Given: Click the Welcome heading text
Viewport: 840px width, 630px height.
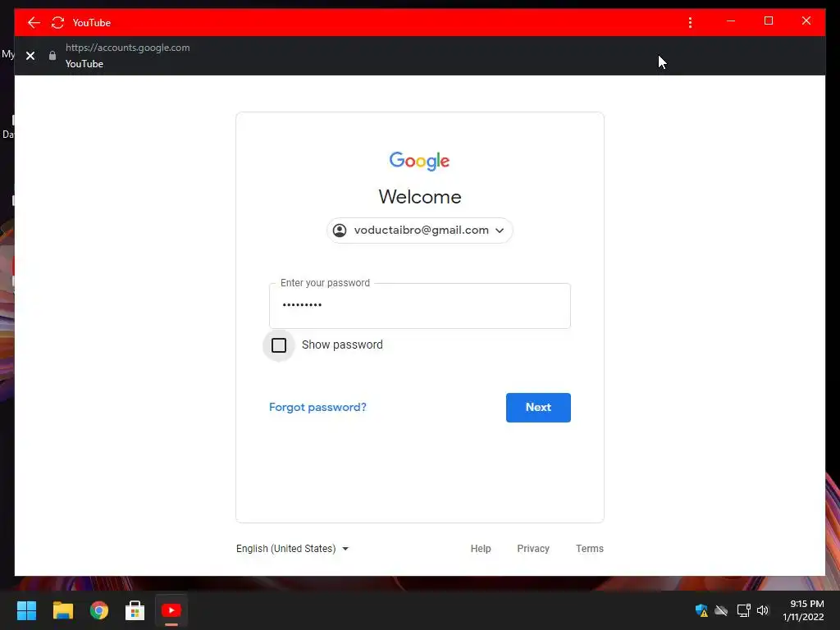Looking at the screenshot, I should tap(419, 197).
